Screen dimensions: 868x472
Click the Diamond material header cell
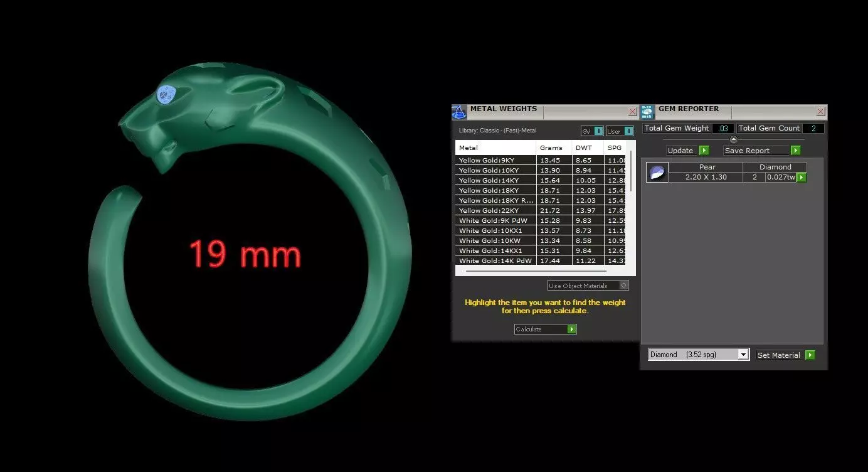pyautogui.click(x=775, y=167)
